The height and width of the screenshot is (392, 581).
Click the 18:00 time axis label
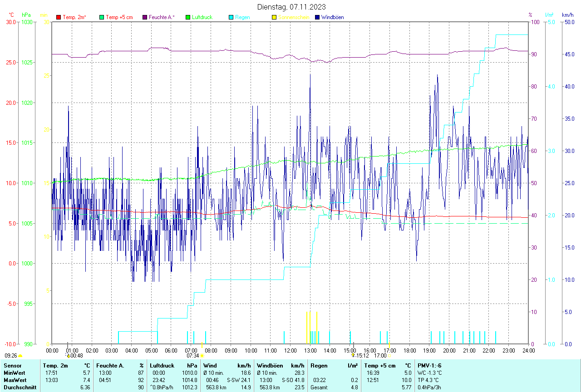point(409,350)
